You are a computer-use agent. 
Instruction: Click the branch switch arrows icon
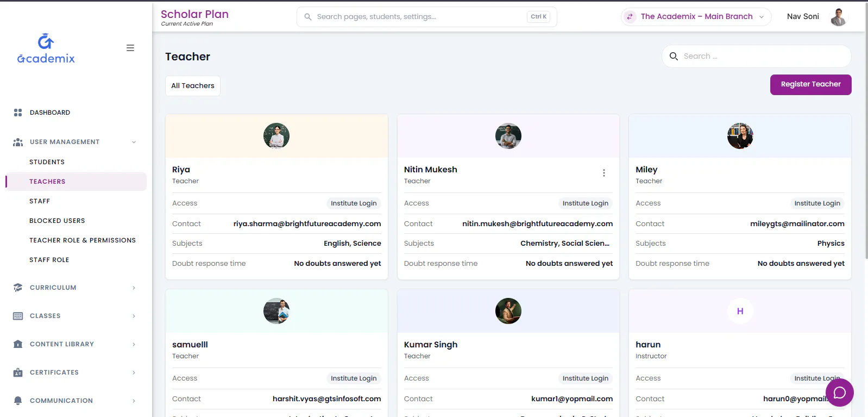tap(630, 17)
